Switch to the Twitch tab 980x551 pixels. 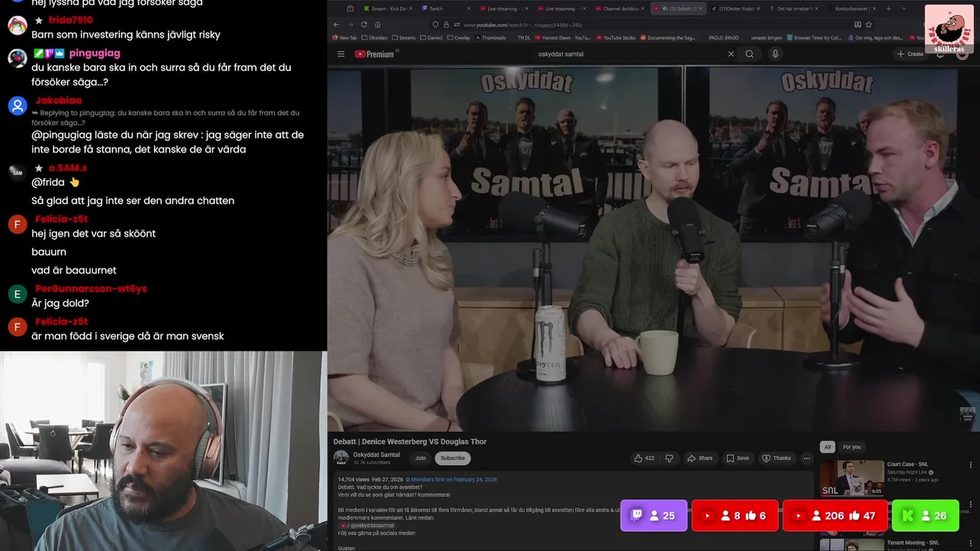tap(446, 8)
